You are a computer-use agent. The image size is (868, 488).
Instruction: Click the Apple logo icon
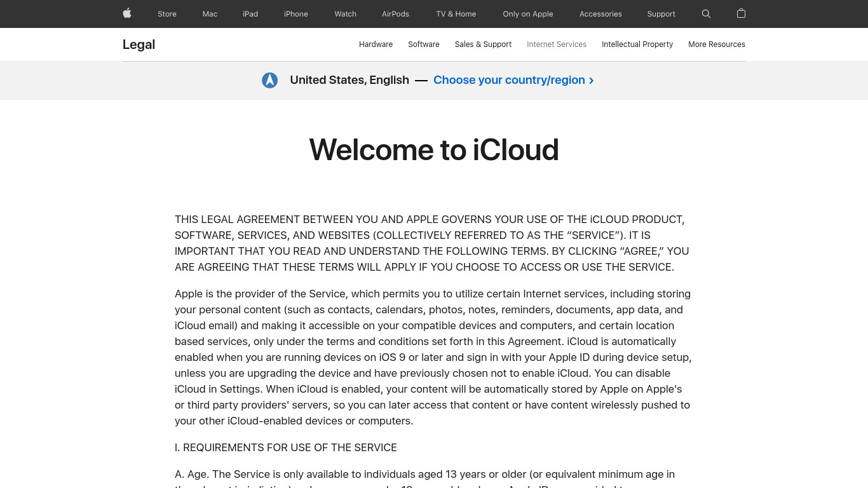click(127, 13)
